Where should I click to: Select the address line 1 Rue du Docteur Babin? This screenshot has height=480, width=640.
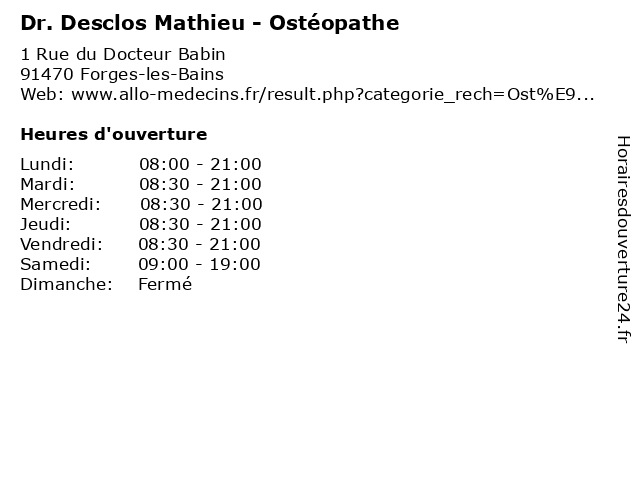click(123, 54)
